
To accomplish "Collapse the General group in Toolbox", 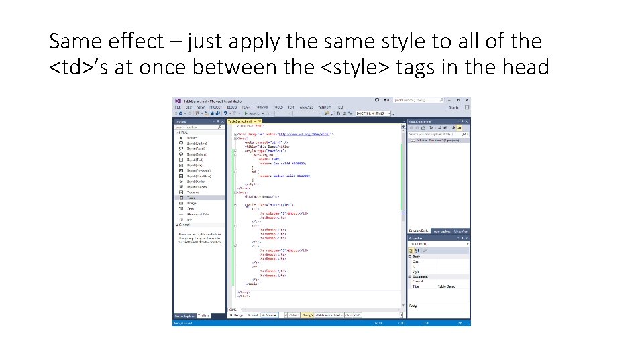I will [x=177, y=225].
